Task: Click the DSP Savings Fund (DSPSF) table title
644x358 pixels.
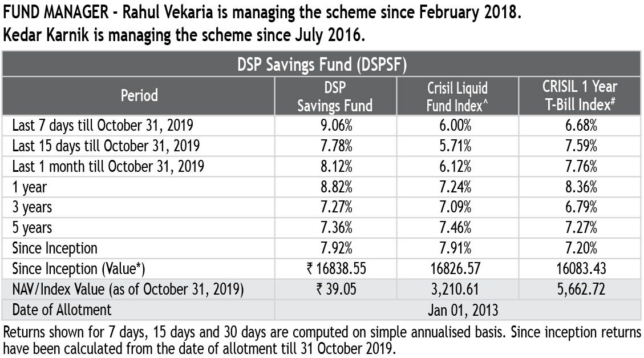Action: point(322,65)
